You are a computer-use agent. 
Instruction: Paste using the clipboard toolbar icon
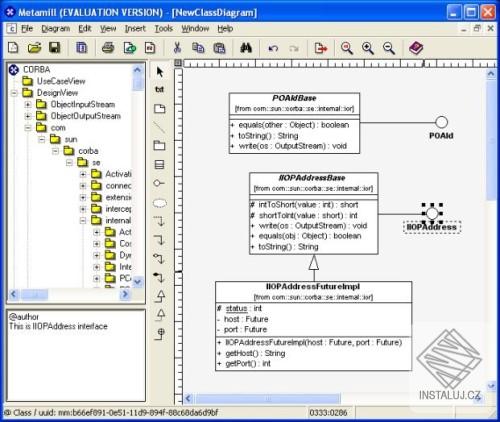point(219,48)
